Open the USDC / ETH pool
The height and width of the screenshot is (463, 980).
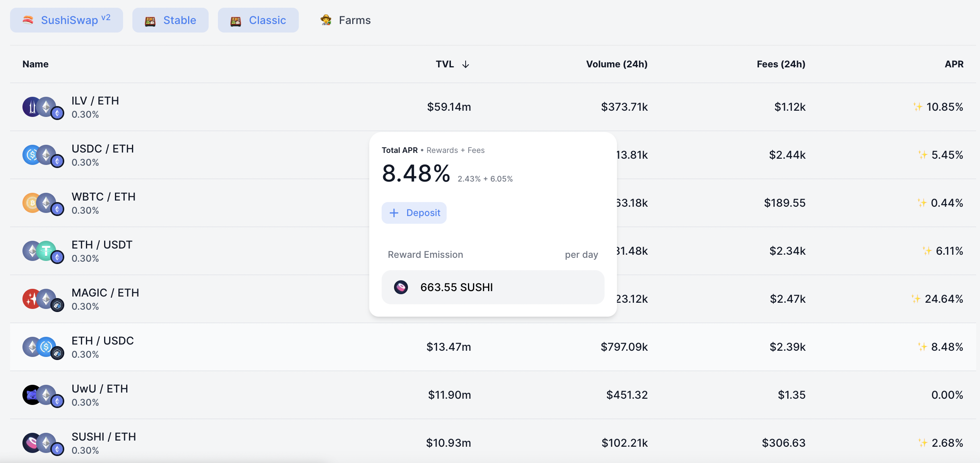[493, 155]
